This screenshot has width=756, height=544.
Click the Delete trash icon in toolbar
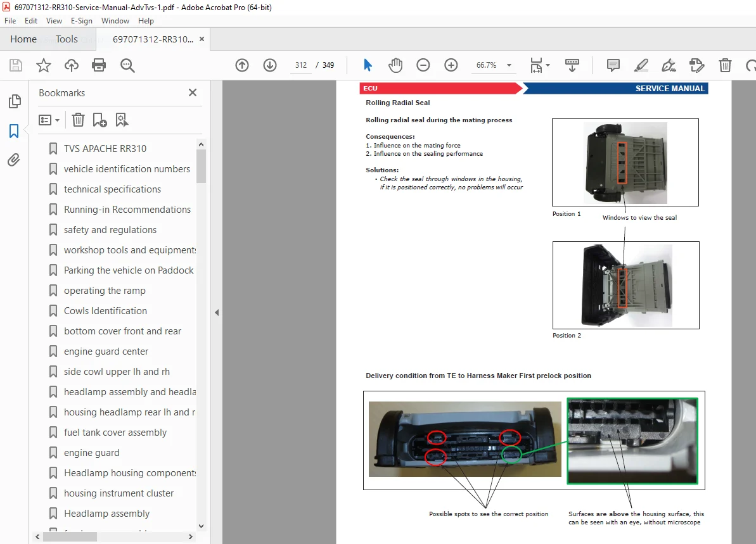click(725, 65)
